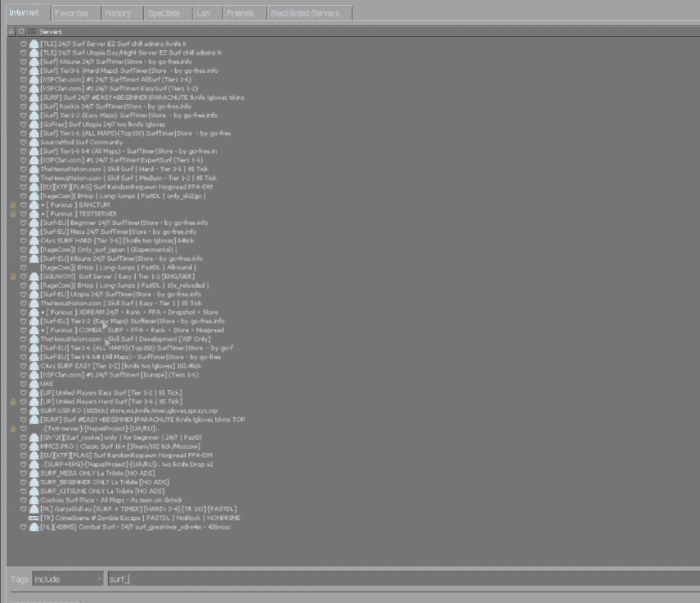Switch to the Favorites tab
Viewport: 700px width, 603px height.
(71, 13)
